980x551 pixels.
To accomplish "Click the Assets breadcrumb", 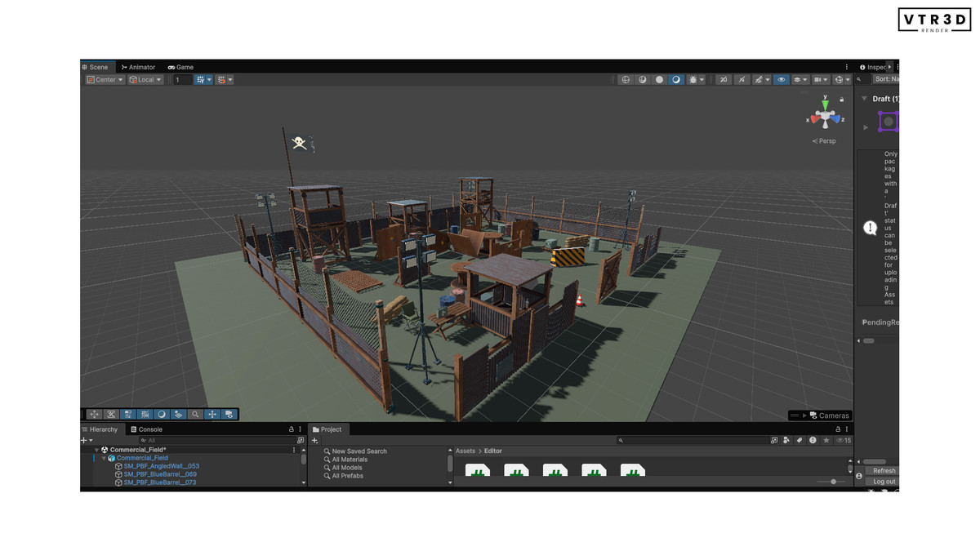I will pyautogui.click(x=465, y=451).
